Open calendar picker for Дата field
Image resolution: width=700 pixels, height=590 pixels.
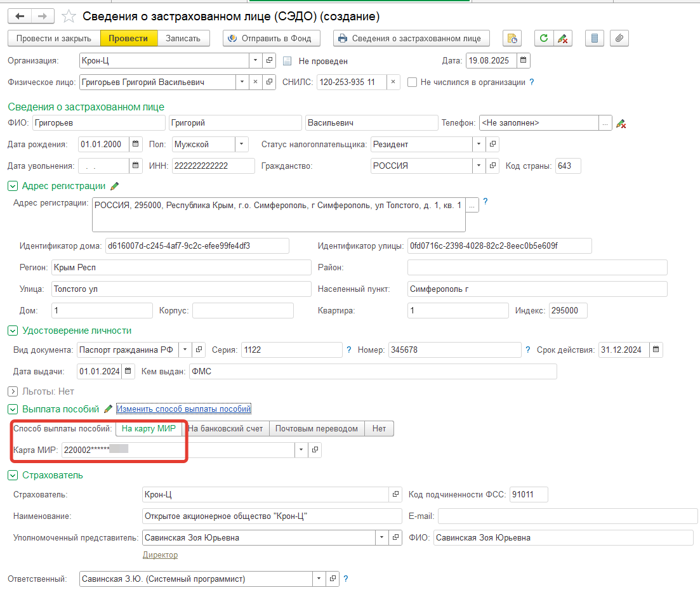tap(523, 61)
